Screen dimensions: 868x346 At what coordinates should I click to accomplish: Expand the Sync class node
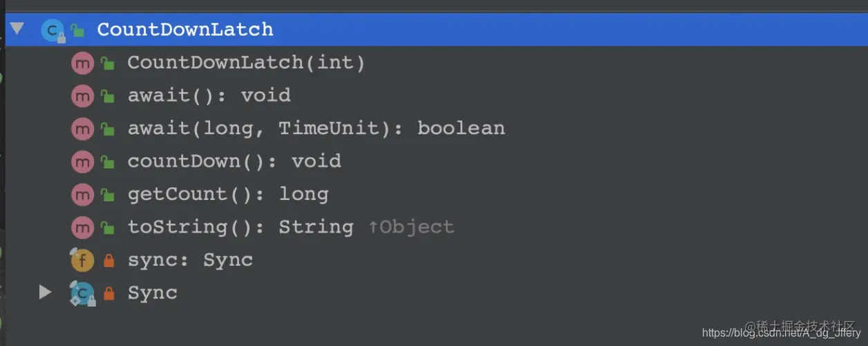click(45, 293)
